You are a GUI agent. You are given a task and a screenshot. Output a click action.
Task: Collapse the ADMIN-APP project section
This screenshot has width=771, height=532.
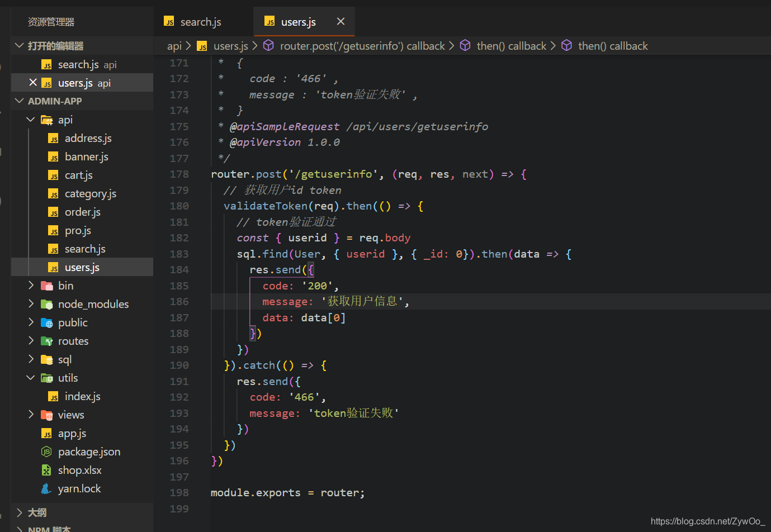point(20,101)
